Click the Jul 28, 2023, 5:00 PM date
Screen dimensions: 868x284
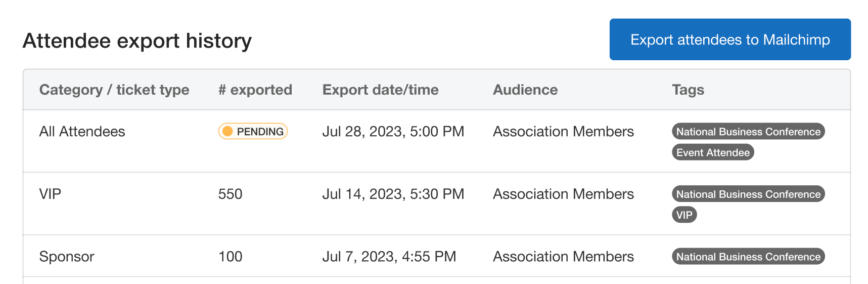click(x=393, y=132)
